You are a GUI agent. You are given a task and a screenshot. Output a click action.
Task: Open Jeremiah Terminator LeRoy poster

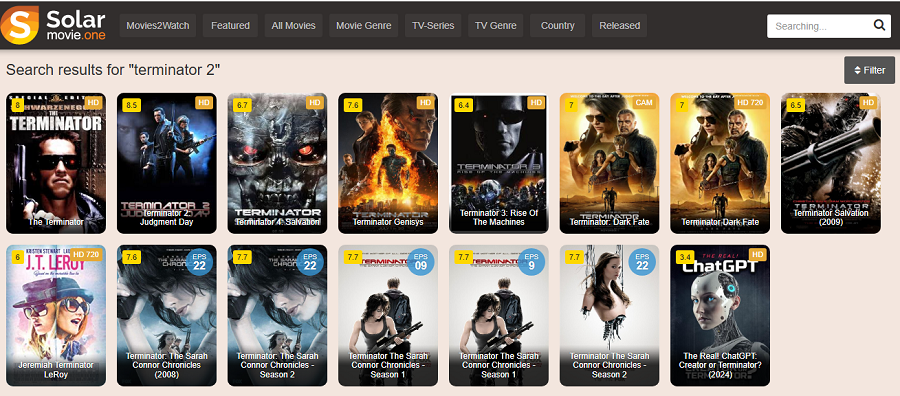[56, 315]
